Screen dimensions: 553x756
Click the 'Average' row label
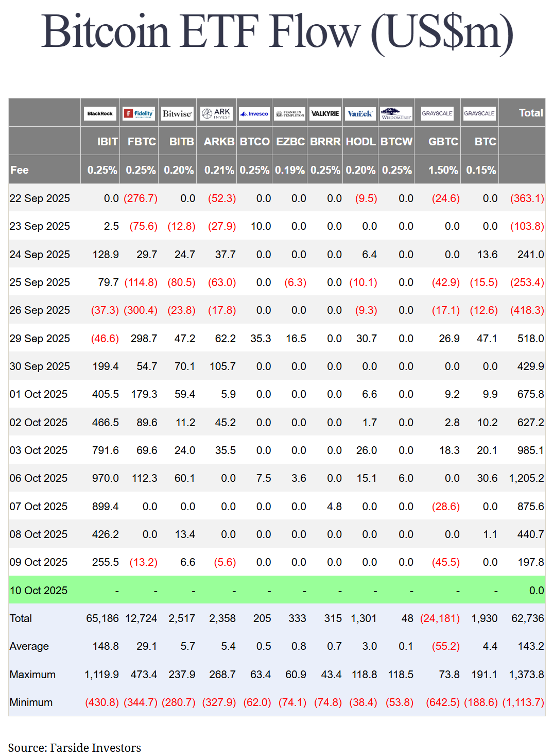[x=29, y=646]
